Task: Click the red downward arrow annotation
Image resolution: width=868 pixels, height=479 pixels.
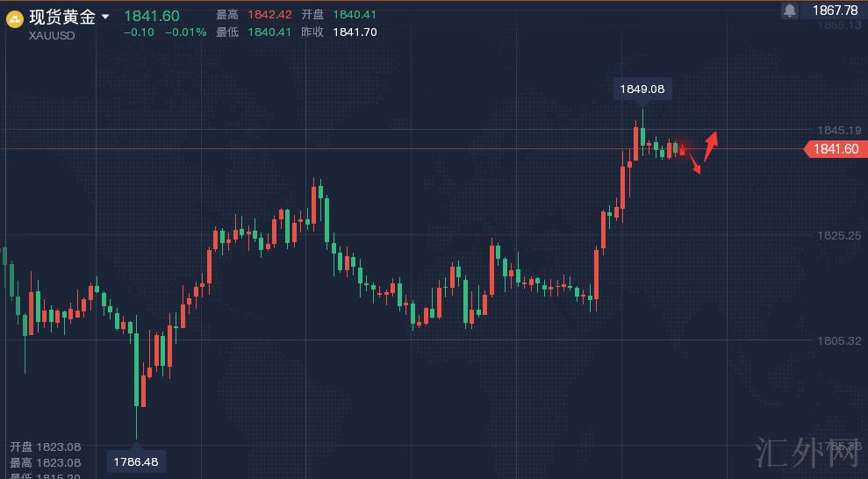Action: click(693, 163)
